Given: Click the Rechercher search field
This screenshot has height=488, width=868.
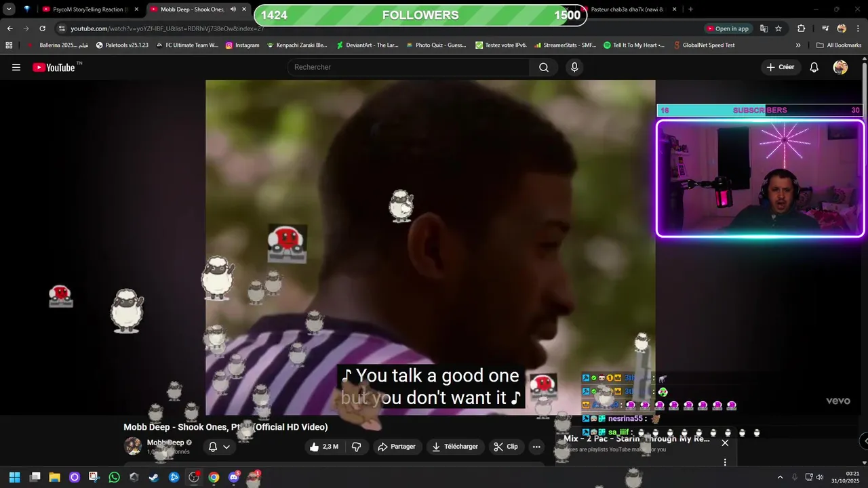Looking at the screenshot, I should tap(408, 67).
